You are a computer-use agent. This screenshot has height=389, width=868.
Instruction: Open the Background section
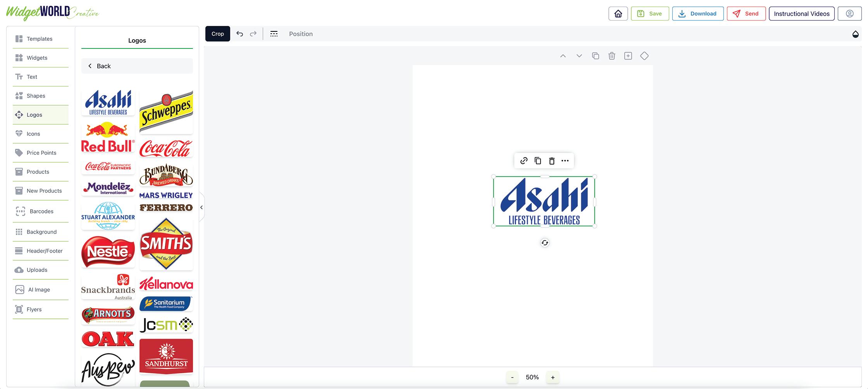[41, 232]
